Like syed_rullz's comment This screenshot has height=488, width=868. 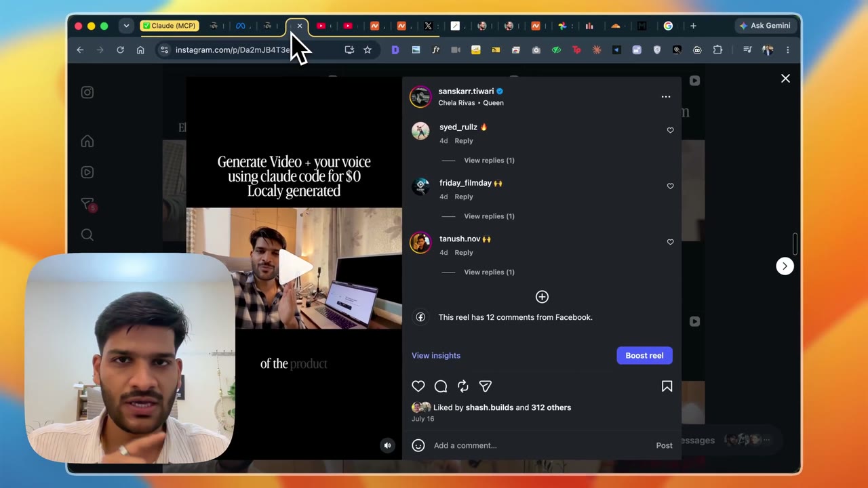tap(671, 130)
